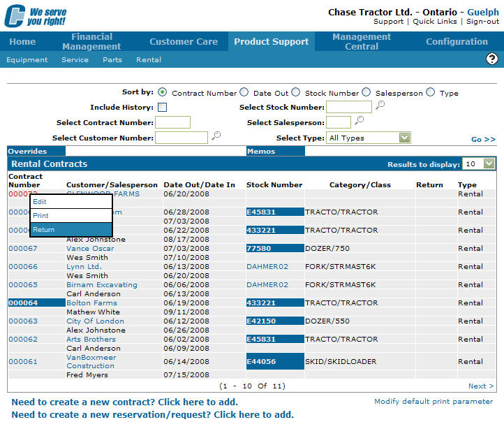This screenshot has height=422, width=504.
Task: Click the salesperson lookup magnifier
Action: pyautogui.click(x=359, y=120)
